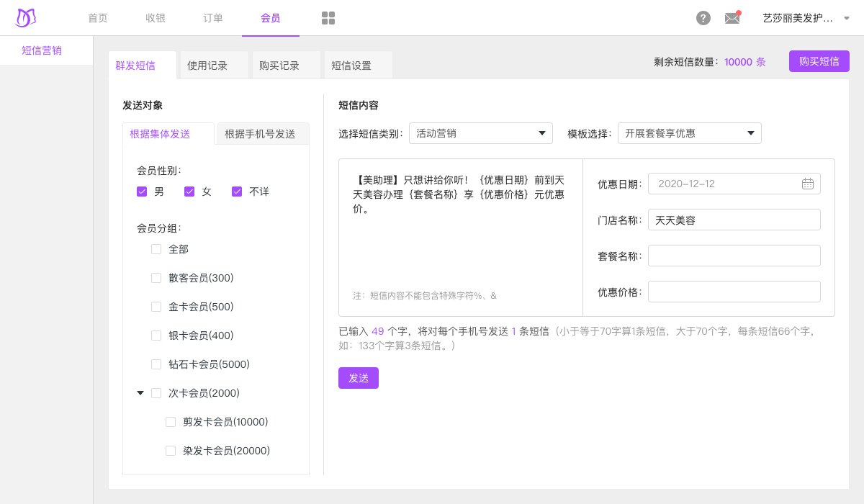
Task: Select the 根据手机号发送 tab
Action: 260,134
